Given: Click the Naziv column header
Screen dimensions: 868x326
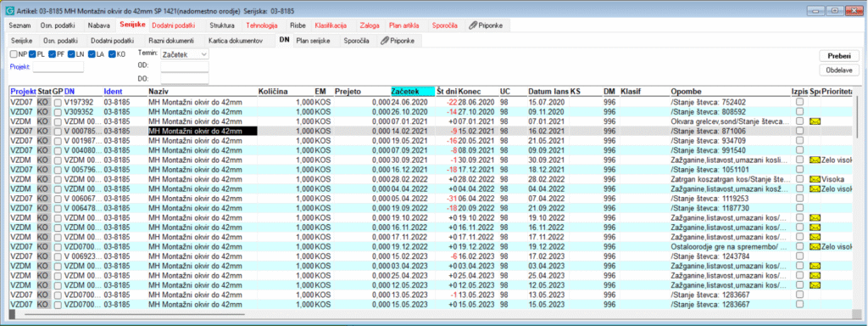Looking at the screenshot, I should tap(159, 92).
